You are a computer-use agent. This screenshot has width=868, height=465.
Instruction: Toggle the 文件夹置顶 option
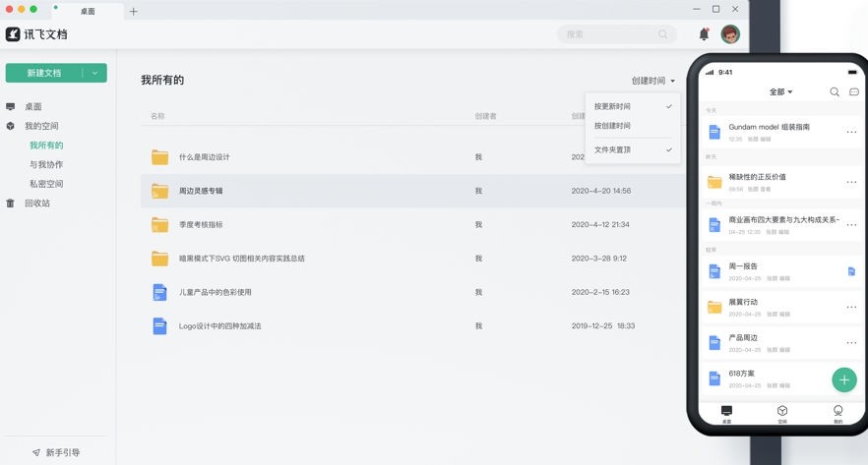point(633,149)
